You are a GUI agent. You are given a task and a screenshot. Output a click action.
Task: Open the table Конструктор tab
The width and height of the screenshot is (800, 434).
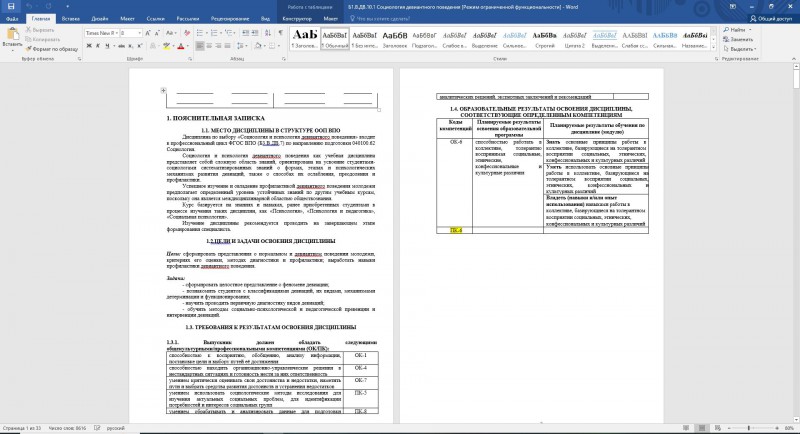point(297,19)
